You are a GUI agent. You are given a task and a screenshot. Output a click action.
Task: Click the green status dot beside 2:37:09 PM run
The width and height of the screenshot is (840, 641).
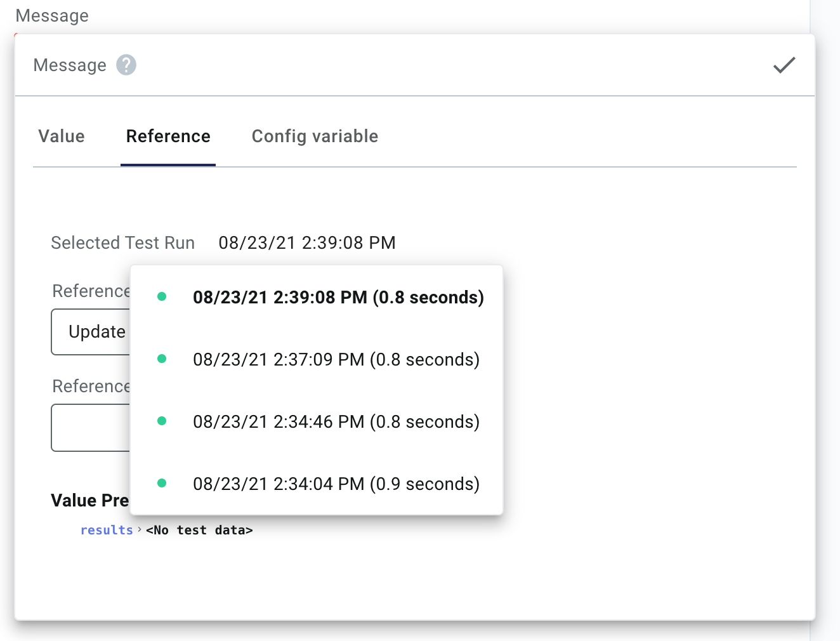[x=162, y=358]
